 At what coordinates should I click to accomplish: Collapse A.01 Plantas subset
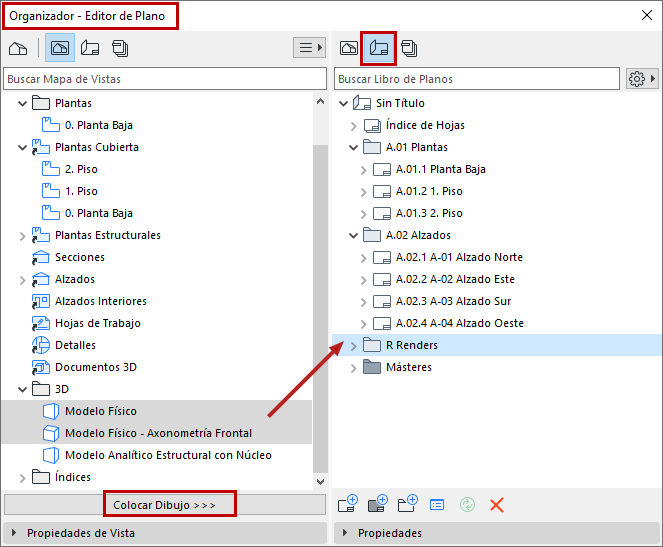tap(353, 147)
